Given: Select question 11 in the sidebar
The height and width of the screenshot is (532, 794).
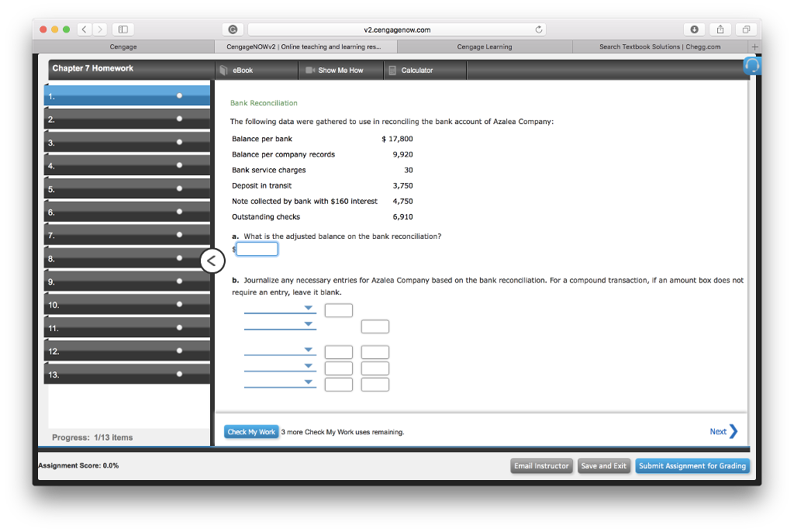Looking at the screenshot, I should pyautogui.click(x=127, y=328).
